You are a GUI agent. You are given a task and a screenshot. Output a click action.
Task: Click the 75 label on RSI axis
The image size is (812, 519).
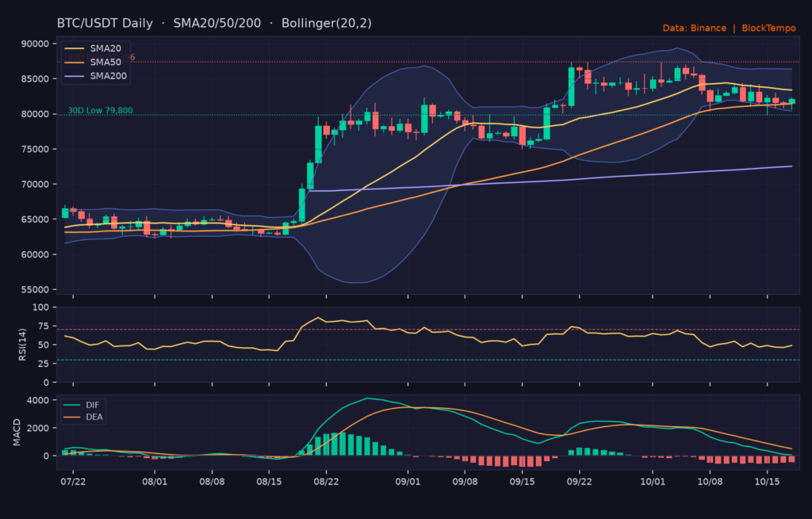(x=44, y=326)
